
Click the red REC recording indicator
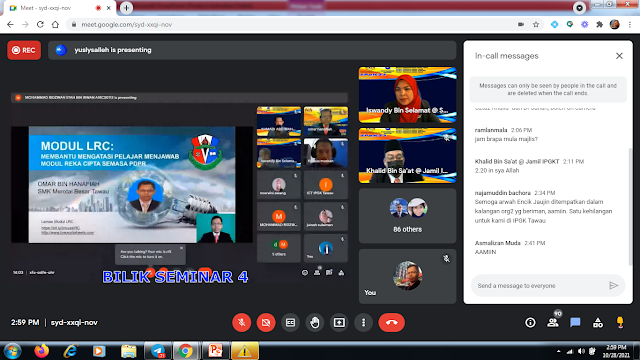(24, 50)
